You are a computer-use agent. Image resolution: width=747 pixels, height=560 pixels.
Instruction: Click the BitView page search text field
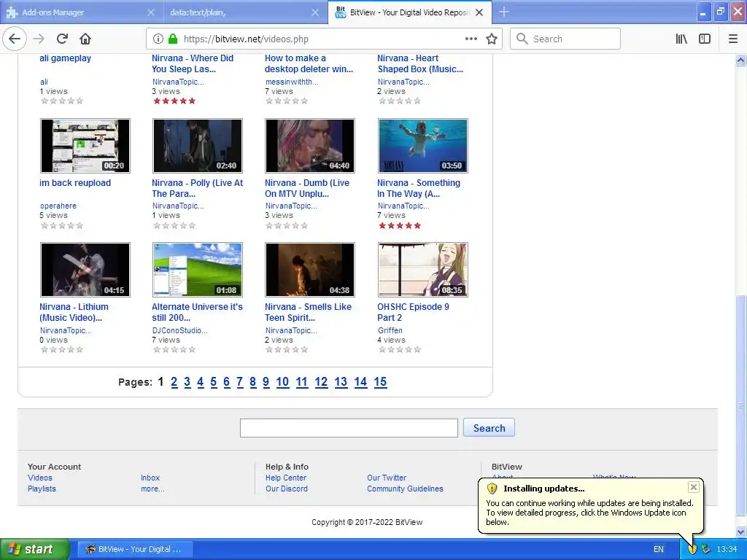click(349, 427)
